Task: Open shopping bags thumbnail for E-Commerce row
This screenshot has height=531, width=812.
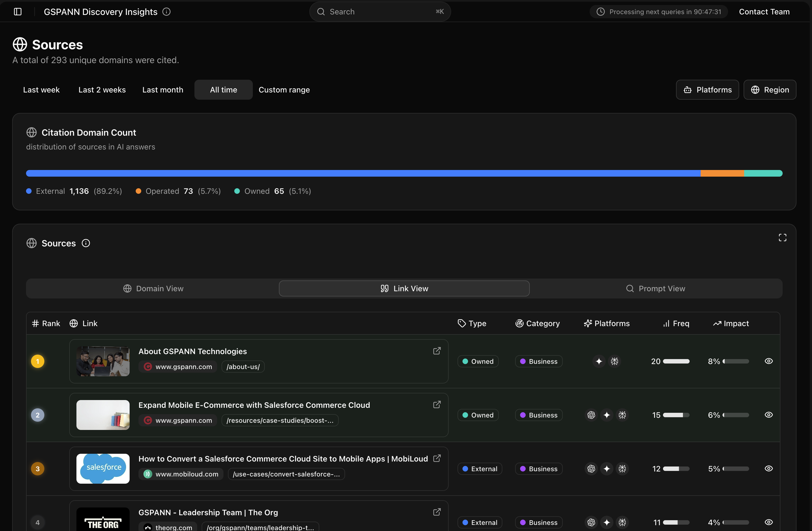Action: click(x=103, y=415)
